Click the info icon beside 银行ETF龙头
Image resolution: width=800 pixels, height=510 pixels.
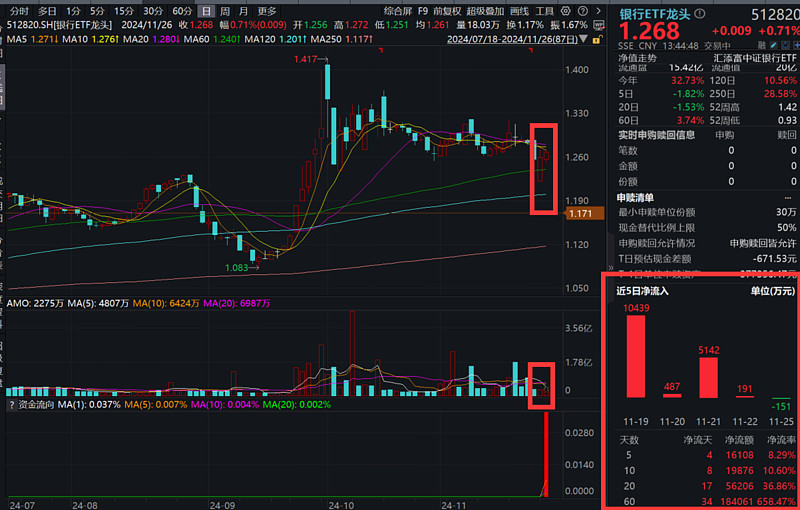pyautogui.click(x=700, y=14)
